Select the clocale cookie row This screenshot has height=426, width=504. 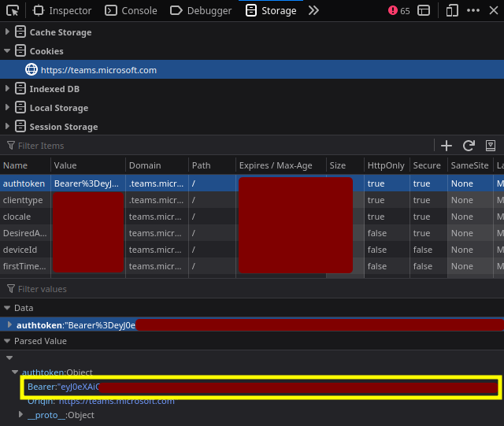click(252, 217)
